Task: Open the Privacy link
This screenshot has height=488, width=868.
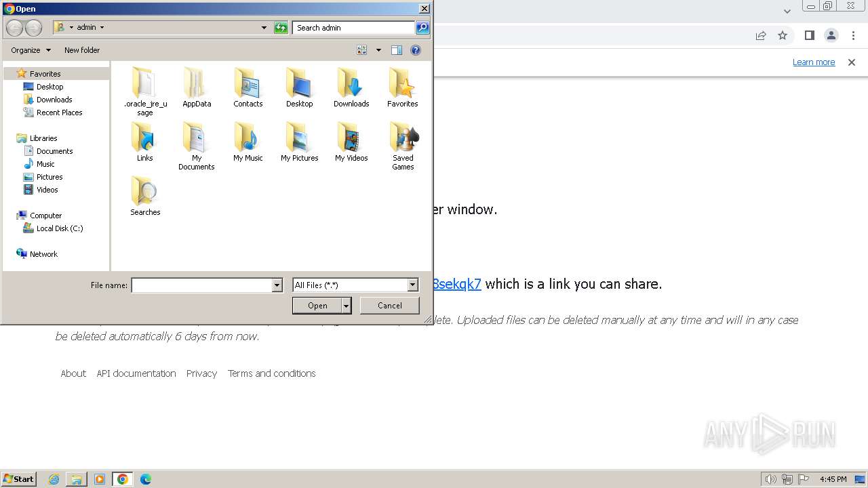Action: pyautogui.click(x=201, y=373)
